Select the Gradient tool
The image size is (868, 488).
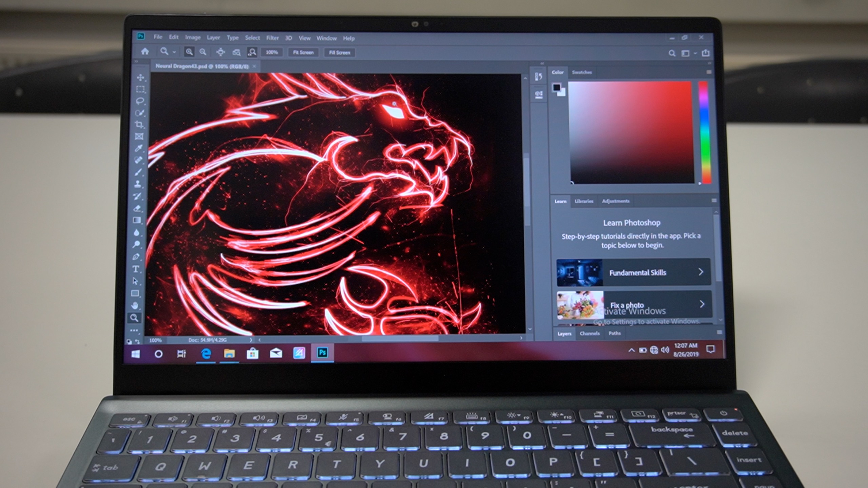click(137, 220)
